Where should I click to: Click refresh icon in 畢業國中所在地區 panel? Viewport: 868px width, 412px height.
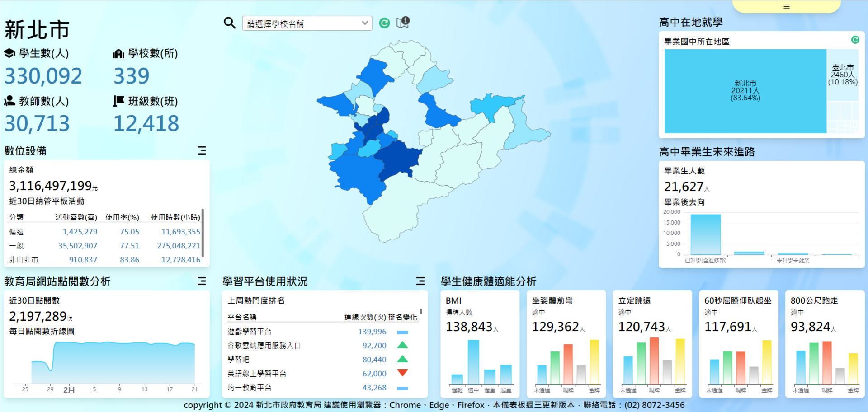(855, 40)
